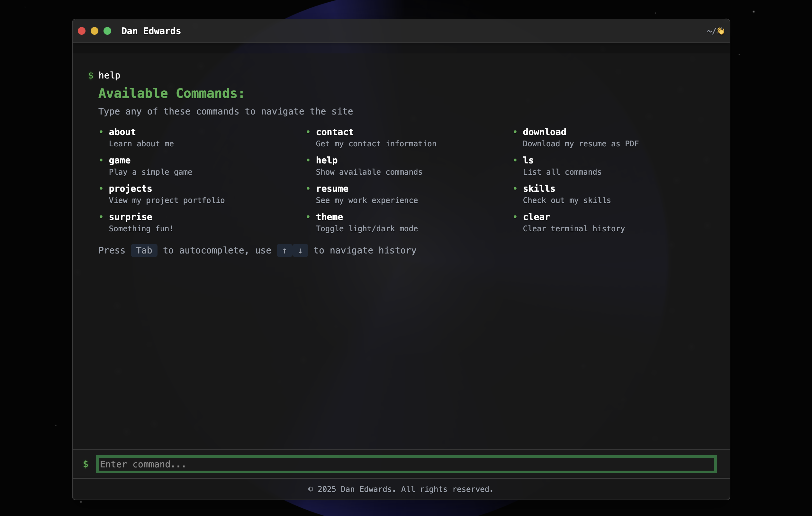
Task: Click the copyright footer text
Action: pos(401,489)
